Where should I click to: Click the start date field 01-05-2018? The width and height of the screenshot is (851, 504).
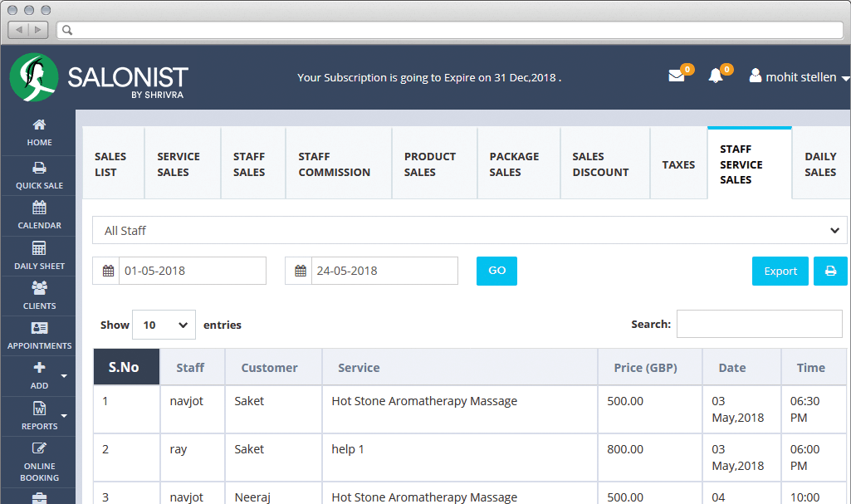192,271
